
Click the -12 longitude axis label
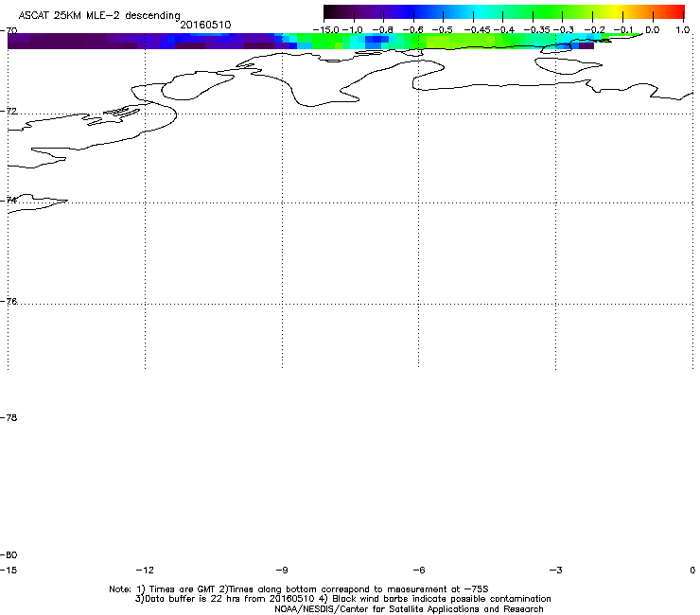click(x=145, y=570)
